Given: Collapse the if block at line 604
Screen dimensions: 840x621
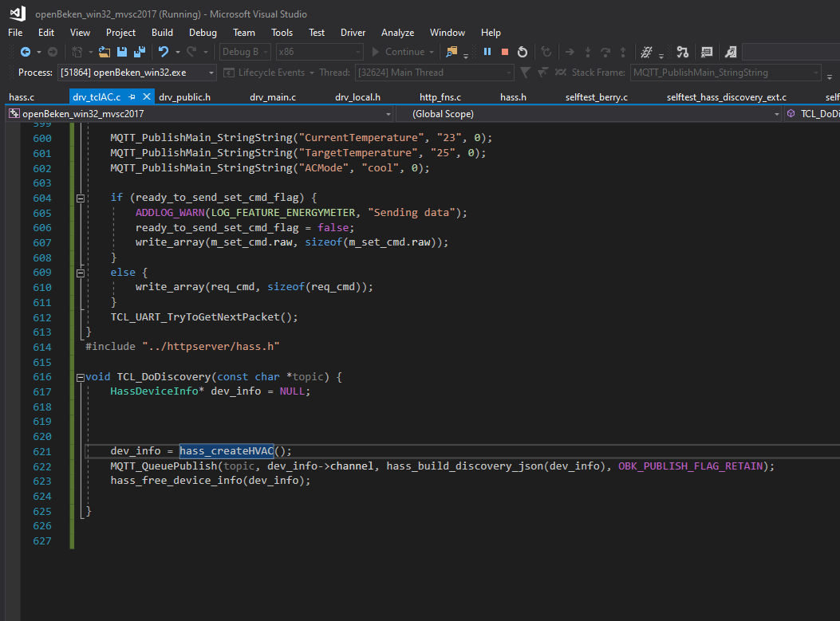Looking at the screenshot, I should pyautogui.click(x=80, y=198).
